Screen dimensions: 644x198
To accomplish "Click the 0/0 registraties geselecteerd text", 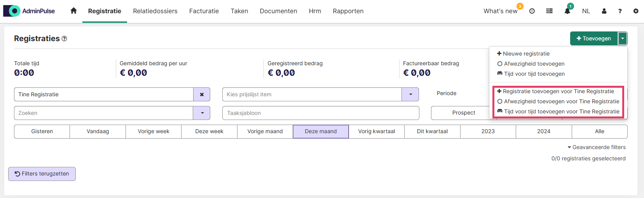I will 588,158.
